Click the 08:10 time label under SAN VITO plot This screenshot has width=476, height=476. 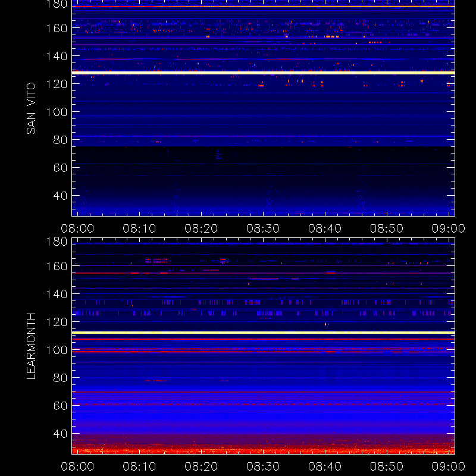(139, 228)
